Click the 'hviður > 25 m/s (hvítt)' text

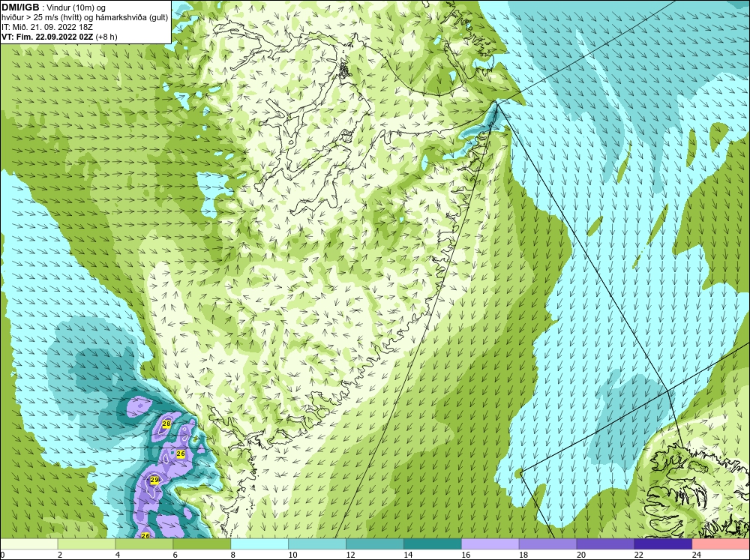pos(41,18)
